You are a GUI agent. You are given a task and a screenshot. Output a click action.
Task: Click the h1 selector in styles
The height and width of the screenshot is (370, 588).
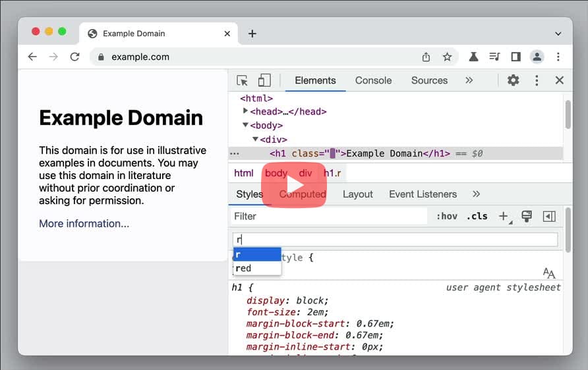pyautogui.click(x=237, y=287)
